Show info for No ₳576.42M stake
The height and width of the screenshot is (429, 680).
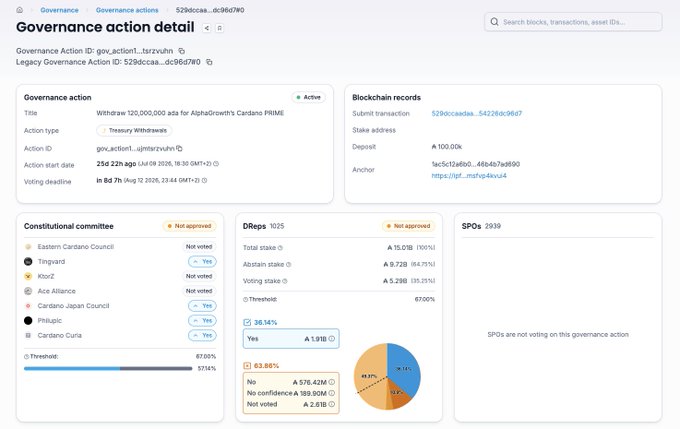click(x=332, y=382)
